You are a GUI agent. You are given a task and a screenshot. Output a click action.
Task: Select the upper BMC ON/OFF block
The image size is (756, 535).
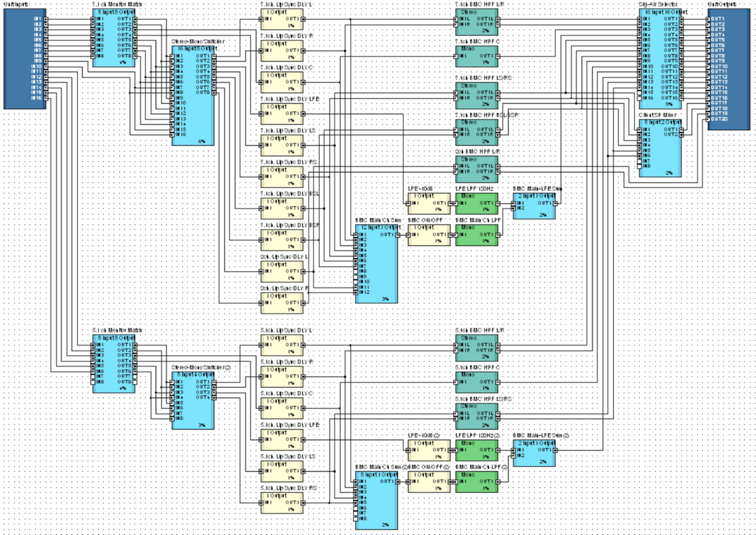click(429, 235)
